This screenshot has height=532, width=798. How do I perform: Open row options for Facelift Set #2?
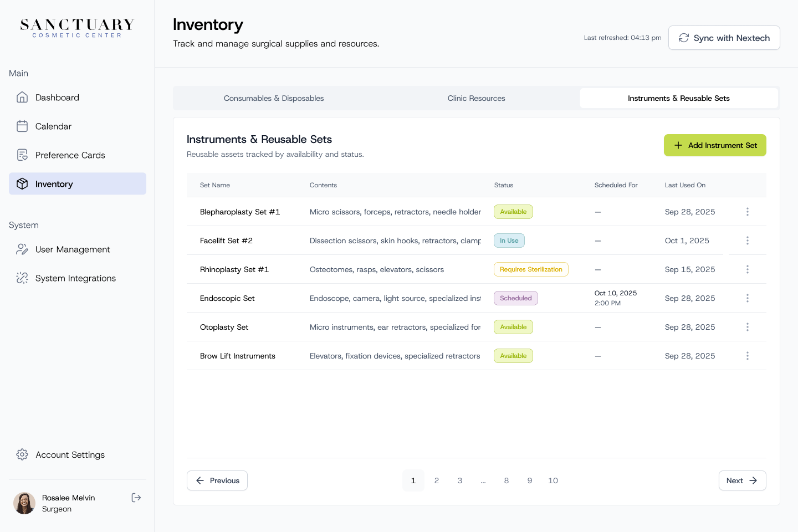coord(748,241)
